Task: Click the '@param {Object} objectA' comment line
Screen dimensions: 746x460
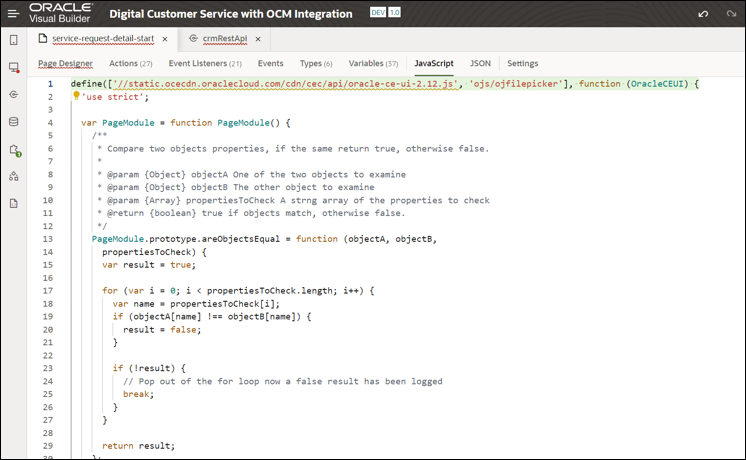Action: pos(252,174)
